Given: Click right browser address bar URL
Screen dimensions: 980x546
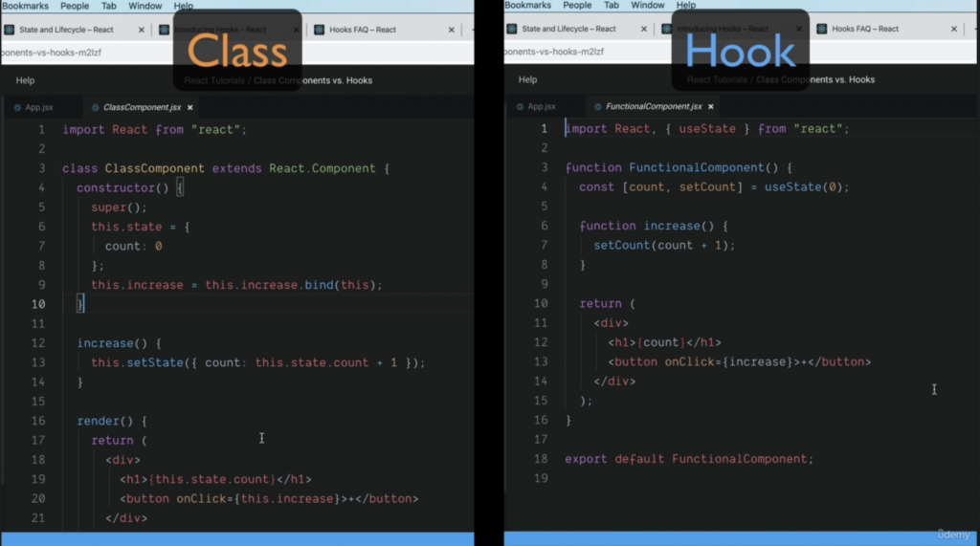Looking at the screenshot, I should click(554, 52).
